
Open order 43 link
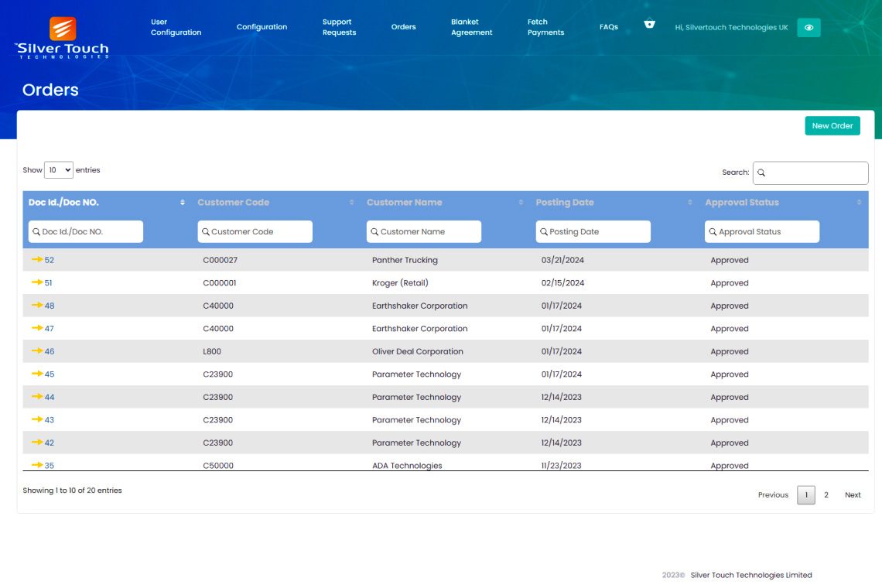click(50, 420)
